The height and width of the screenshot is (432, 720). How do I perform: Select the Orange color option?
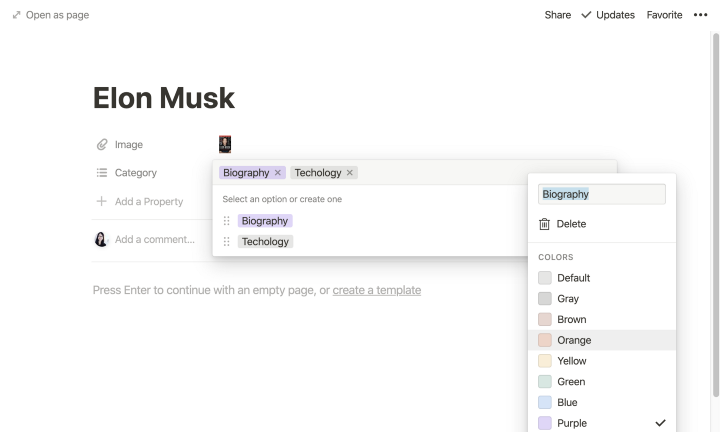click(574, 340)
